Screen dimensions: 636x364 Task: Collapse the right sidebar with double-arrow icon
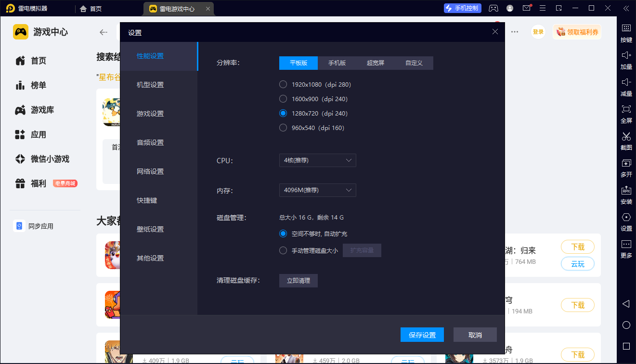click(625, 8)
